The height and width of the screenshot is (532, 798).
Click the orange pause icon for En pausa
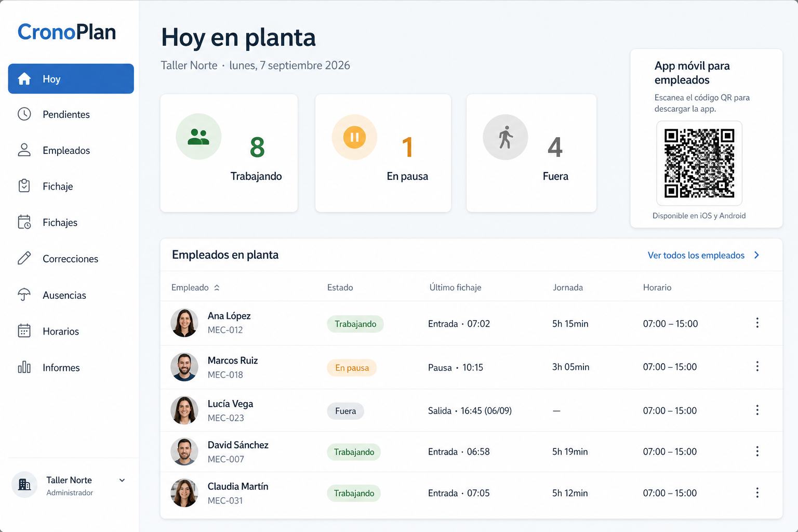[x=354, y=137]
